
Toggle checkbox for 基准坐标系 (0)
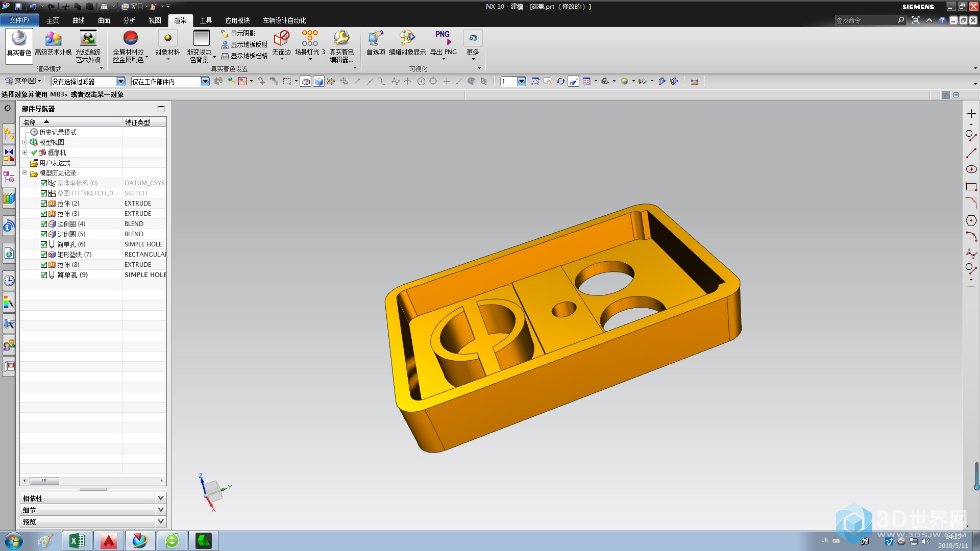[44, 183]
